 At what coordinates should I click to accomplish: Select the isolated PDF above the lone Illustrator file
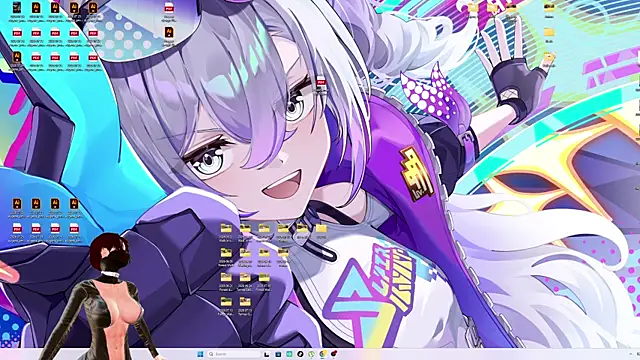coord(169,11)
